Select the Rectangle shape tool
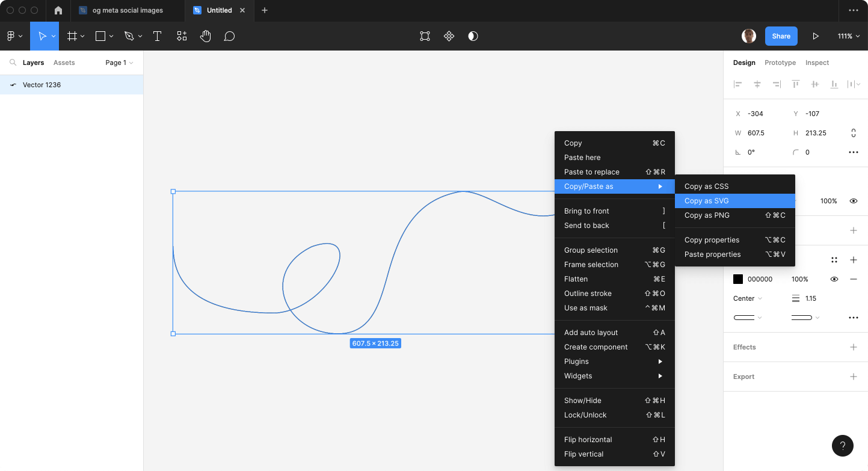 [100, 36]
